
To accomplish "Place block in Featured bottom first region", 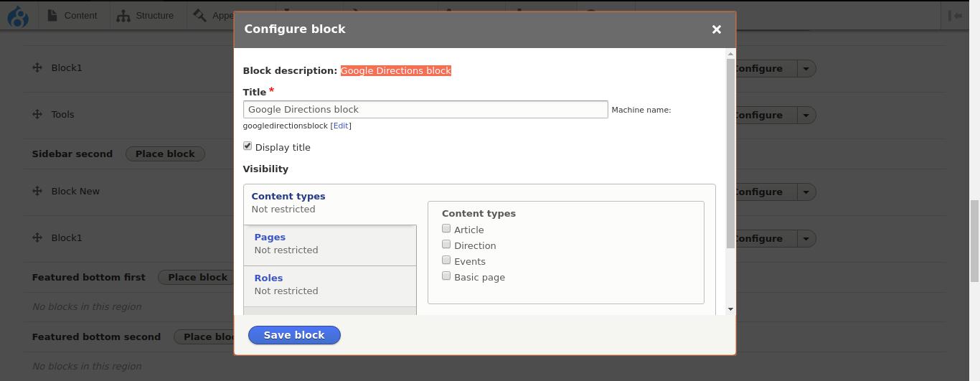I will click(197, 277).
